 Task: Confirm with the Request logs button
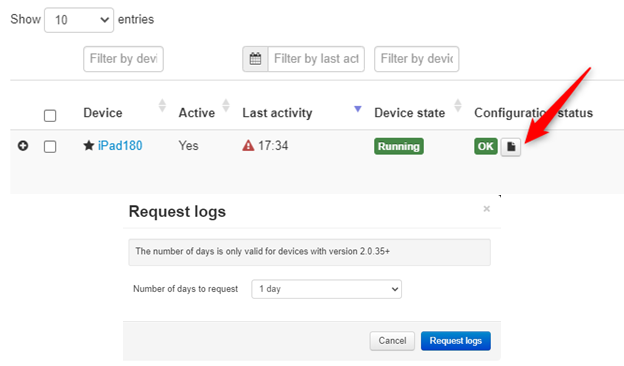(456, 341)
